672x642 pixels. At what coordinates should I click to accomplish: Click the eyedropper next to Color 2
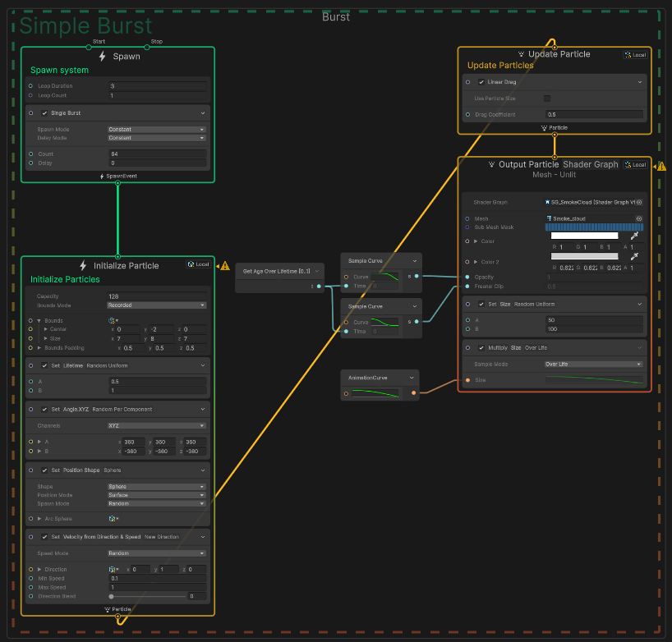pyautogui.click(x=634, y=257)
